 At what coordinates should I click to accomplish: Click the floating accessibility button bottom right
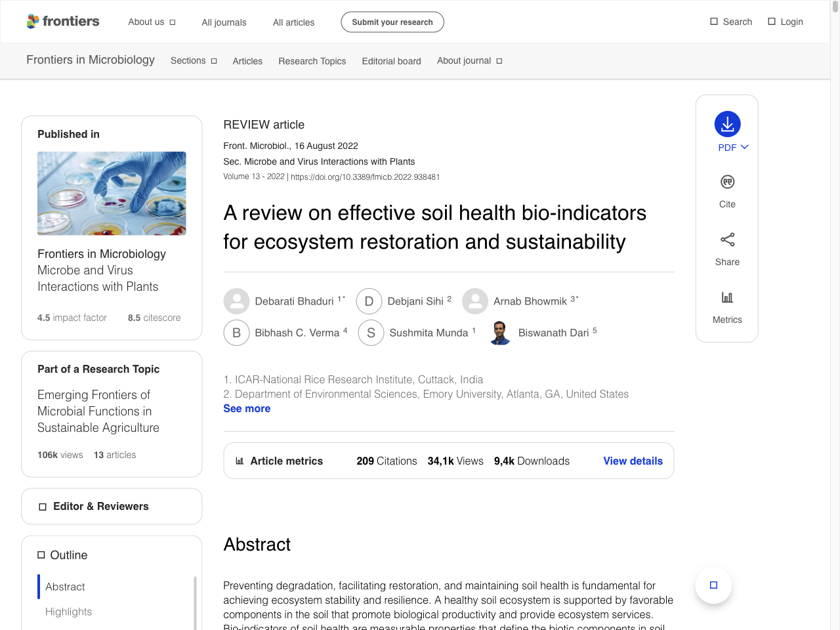713,585
